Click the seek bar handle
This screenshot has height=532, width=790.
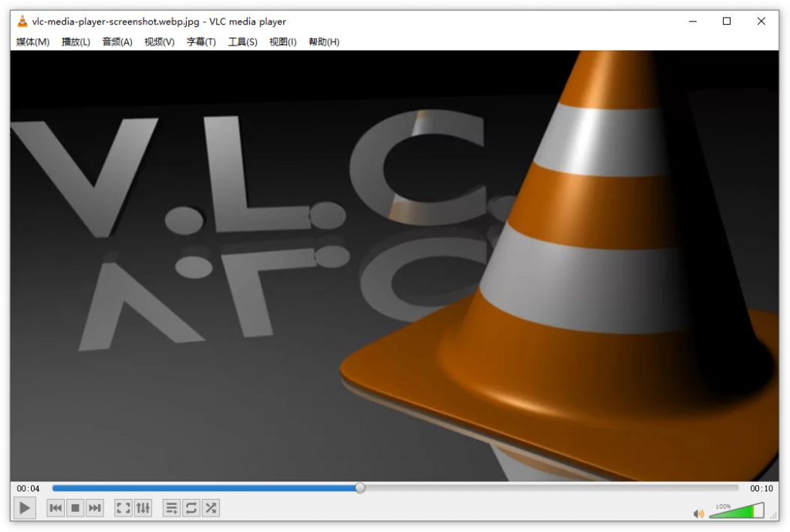coord(360,488)
